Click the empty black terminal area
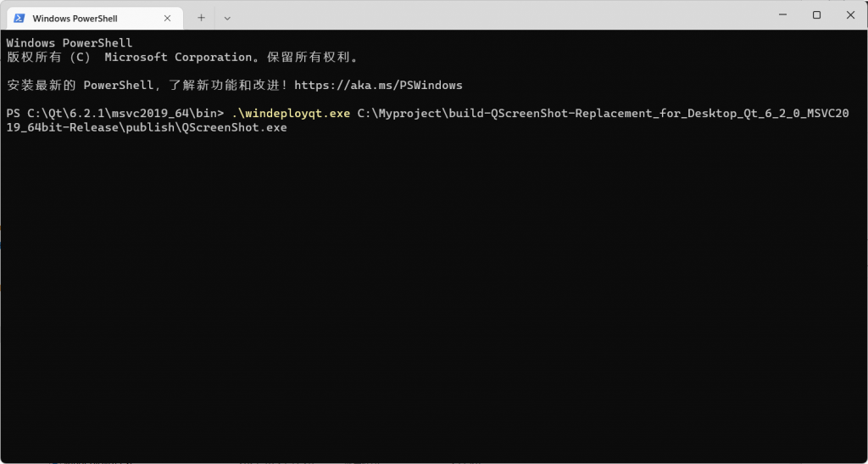 click(432, 297)
